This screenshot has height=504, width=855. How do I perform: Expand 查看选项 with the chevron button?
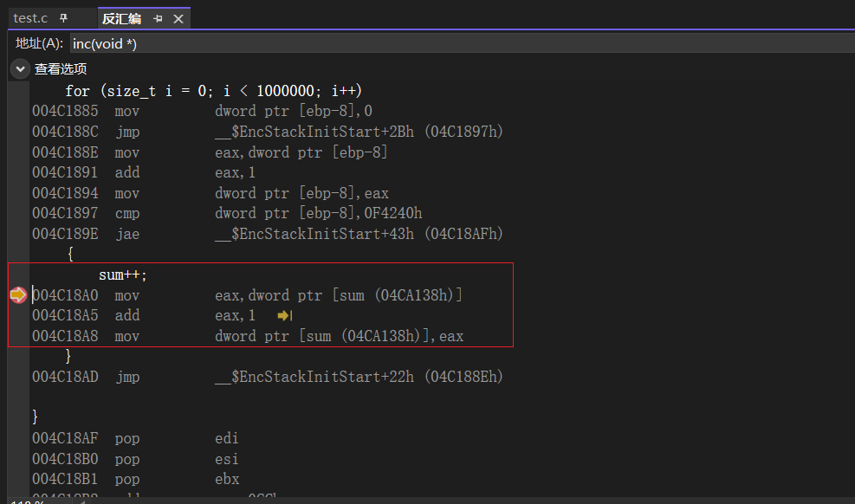point(20,68)
